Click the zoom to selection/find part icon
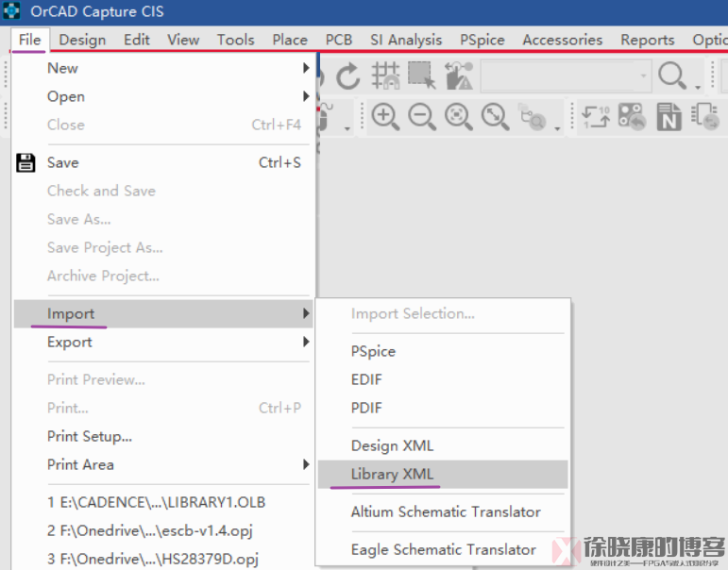The width and height of the screenshot is (728, 570). (532, 116)
